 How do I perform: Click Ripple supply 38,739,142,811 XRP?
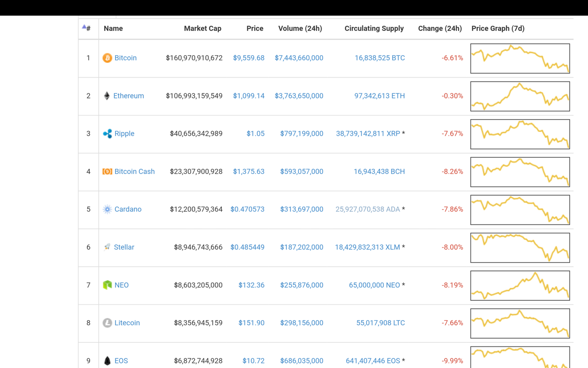pyautogui.click(x=368, y=133)
